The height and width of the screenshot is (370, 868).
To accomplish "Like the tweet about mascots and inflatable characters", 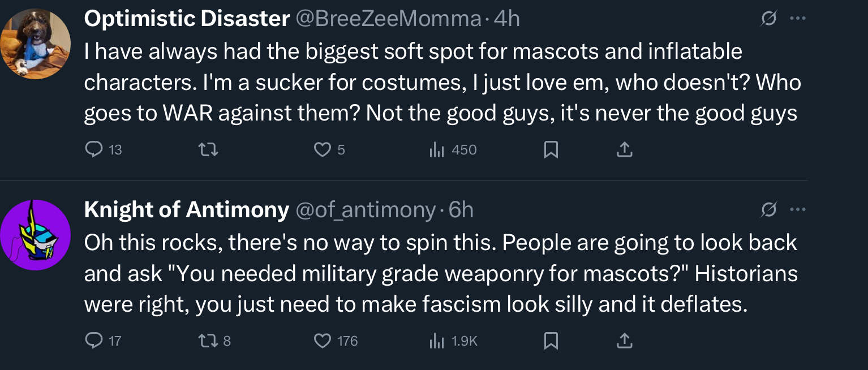I will point(323,149).
